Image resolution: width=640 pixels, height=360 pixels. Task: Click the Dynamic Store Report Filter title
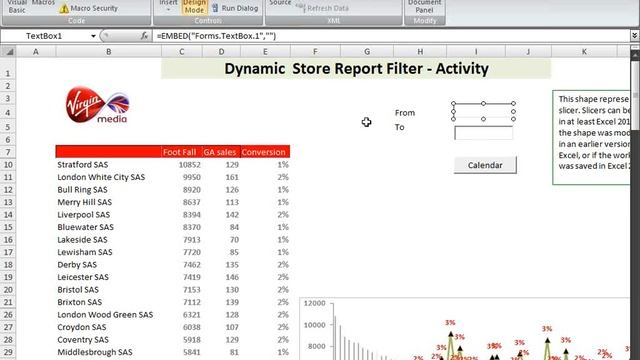[x=356, y=69]
